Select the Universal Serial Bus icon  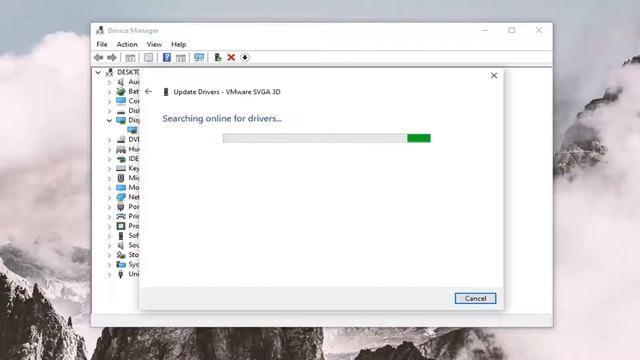121,274
